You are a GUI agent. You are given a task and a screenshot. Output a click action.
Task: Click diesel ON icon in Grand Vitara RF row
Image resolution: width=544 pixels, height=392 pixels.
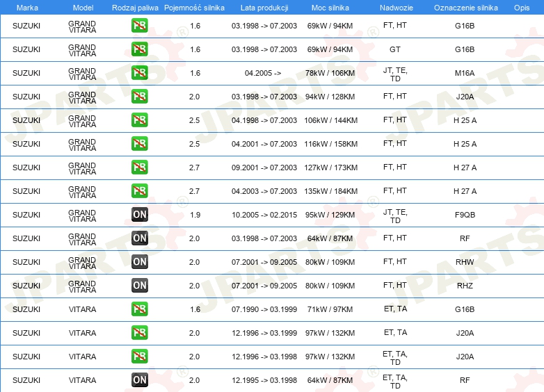click(x=139, y=238)
